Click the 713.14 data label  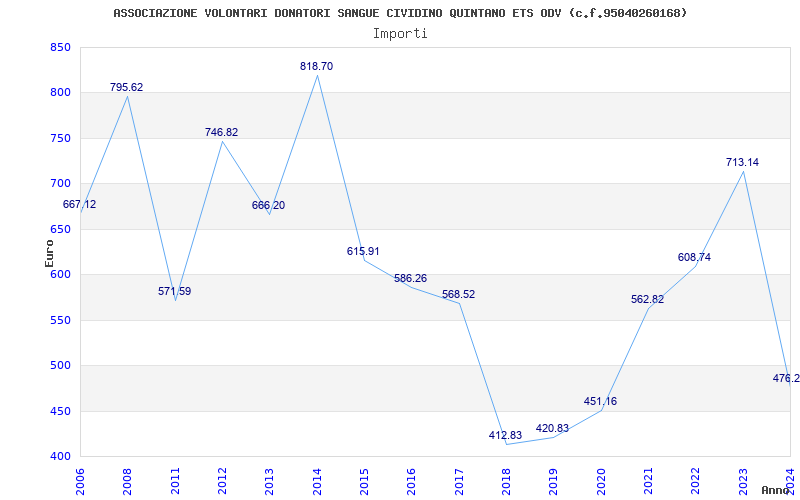(x=742, y=163)
